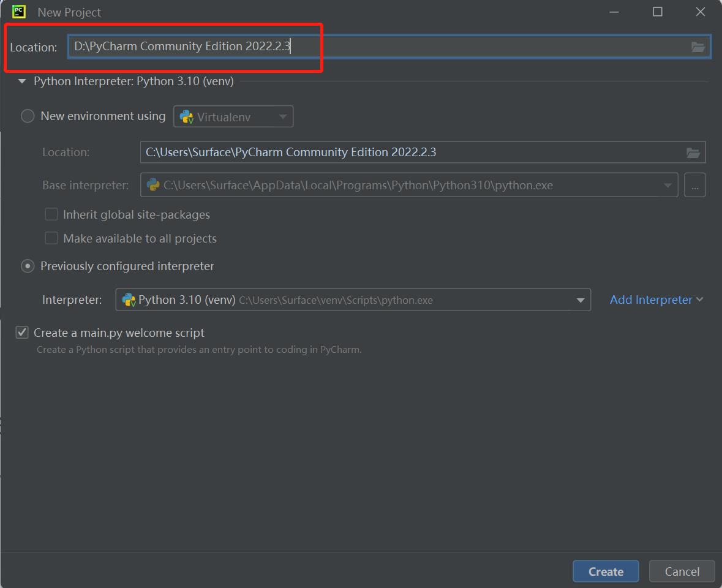Click the folder icon in environment Location field
The image size is (722, 588).
tap(693, 153)
